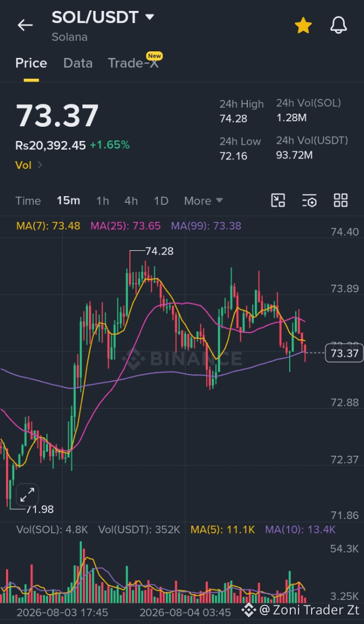Click the 74.40 price axis label
The image size is (364, 624).
(x=344, y=232)
